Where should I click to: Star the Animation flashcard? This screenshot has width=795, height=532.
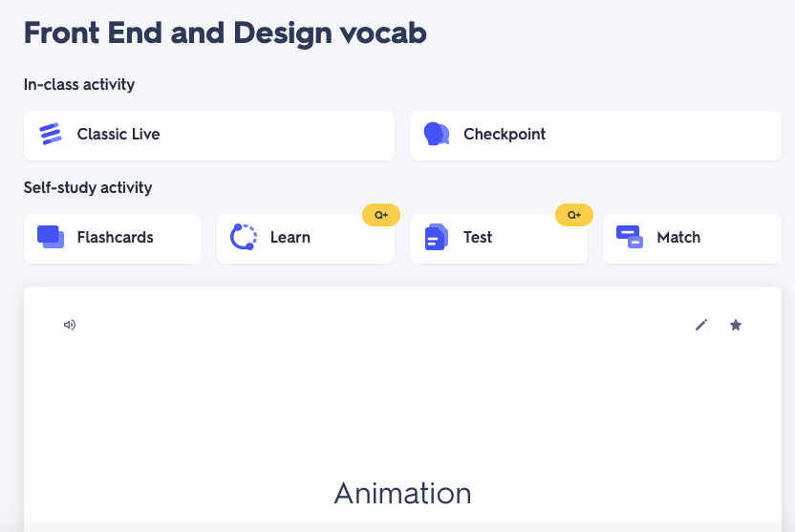[736, 325]
